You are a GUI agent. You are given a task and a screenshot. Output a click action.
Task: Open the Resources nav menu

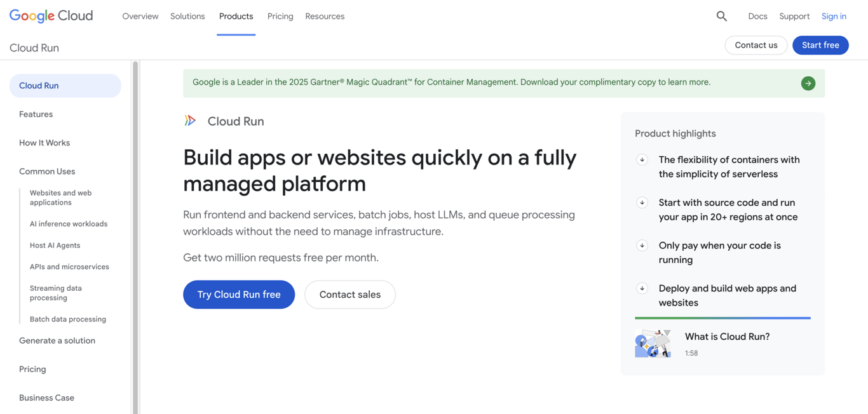325,17
